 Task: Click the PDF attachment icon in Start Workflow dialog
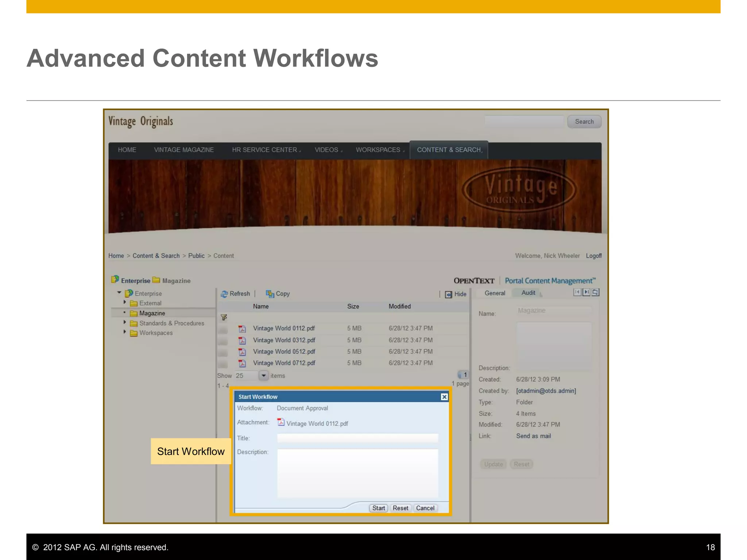[x=280, y=422]
